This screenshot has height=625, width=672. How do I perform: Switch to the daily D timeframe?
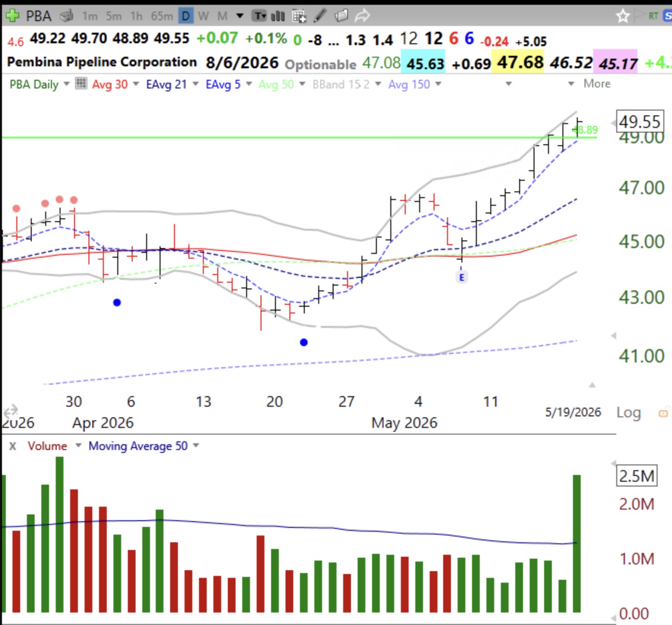coord(185,16)
